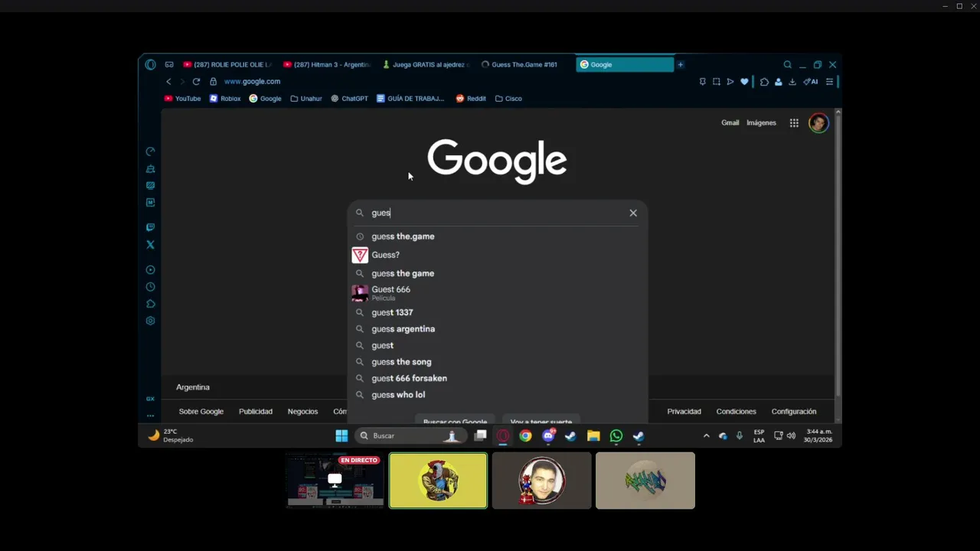The width and height of the screenshot is (980, 551).
Task: Open the X (Twitter) sidebar icon
Action: pos(150,245)
